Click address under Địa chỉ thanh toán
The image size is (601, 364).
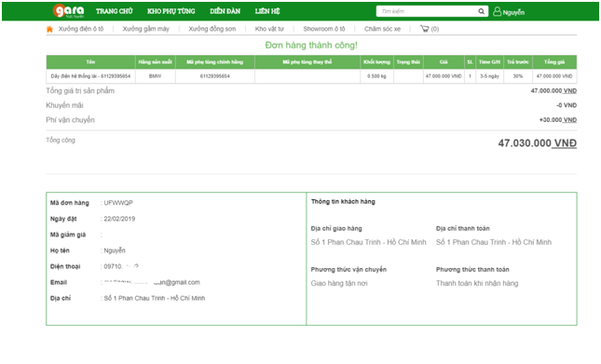(494, 242)
